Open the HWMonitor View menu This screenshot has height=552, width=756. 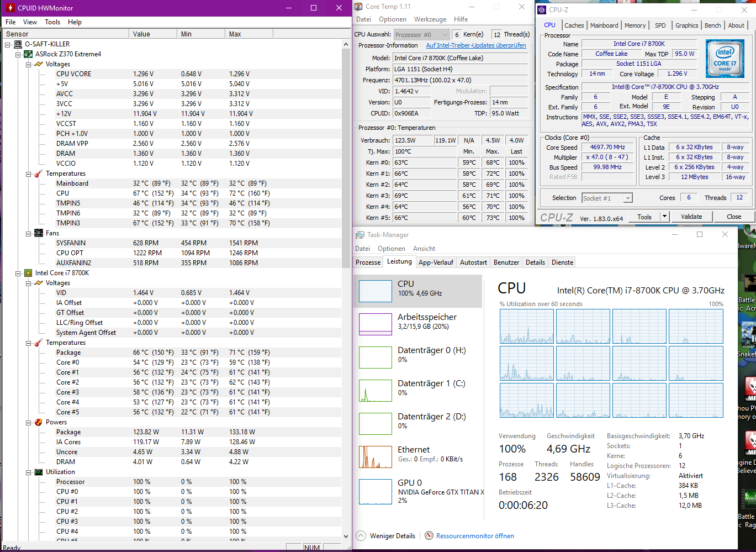[x=30, y=22]
